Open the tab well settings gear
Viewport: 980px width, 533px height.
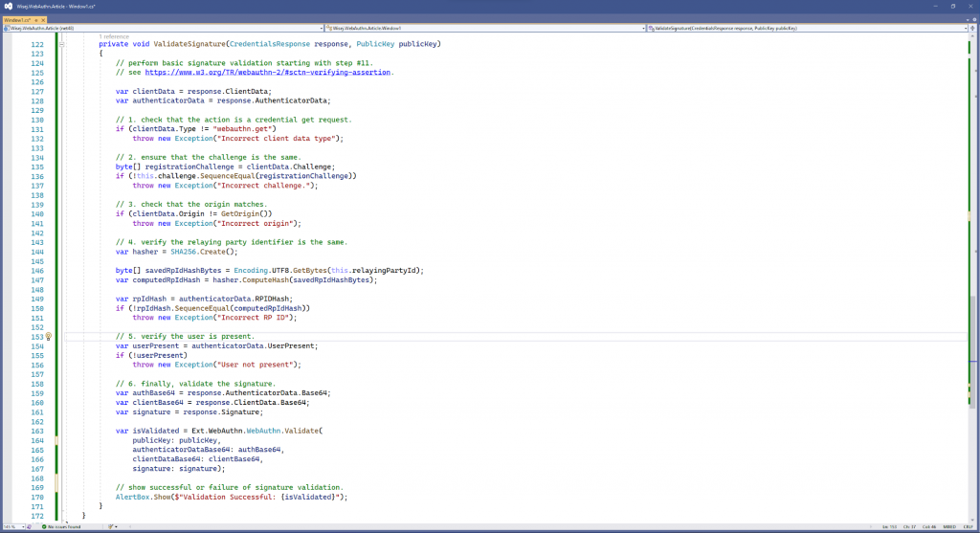tap(973, 20)
